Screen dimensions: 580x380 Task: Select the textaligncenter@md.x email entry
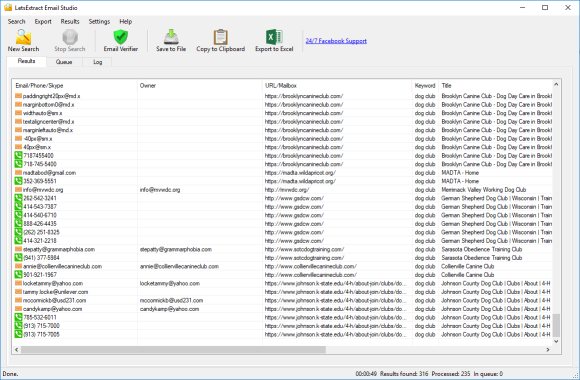click(48, 122)
